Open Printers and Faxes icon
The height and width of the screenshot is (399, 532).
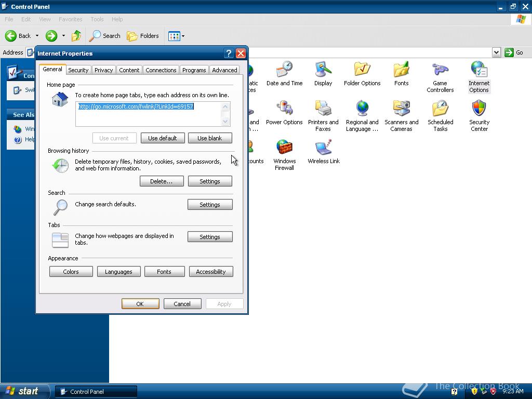click(323, 116)
